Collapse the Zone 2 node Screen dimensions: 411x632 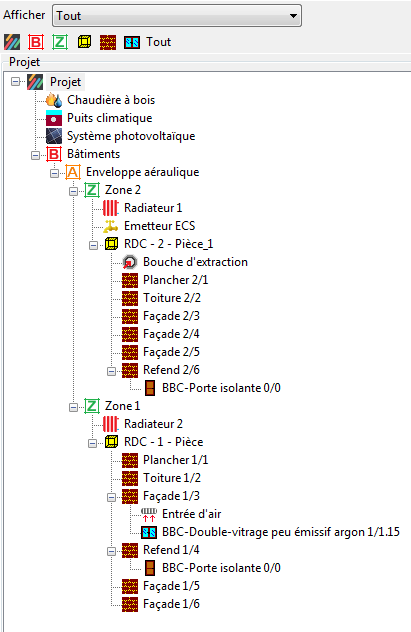tap(73, 191)
